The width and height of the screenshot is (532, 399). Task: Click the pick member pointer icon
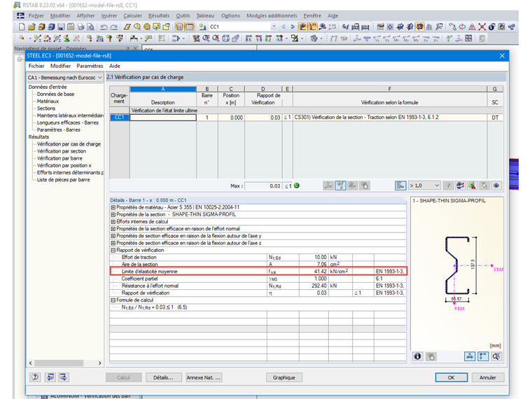click(x=484, y=185)
